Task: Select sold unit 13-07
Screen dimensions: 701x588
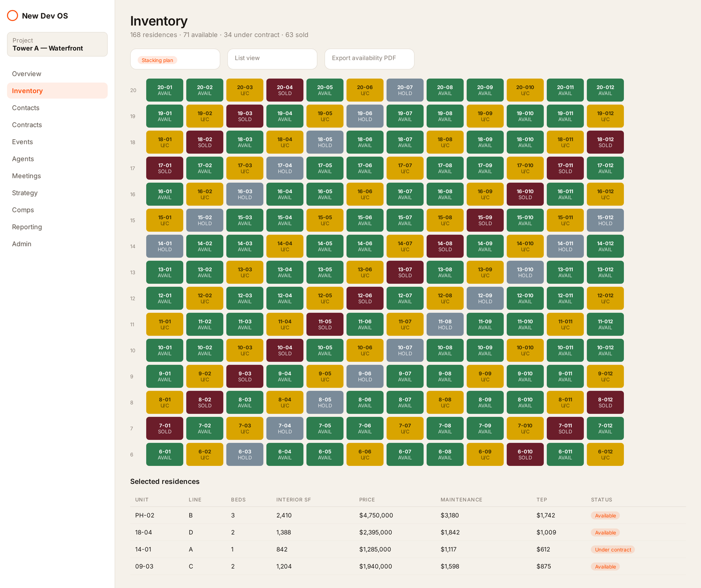Action: 405,272
